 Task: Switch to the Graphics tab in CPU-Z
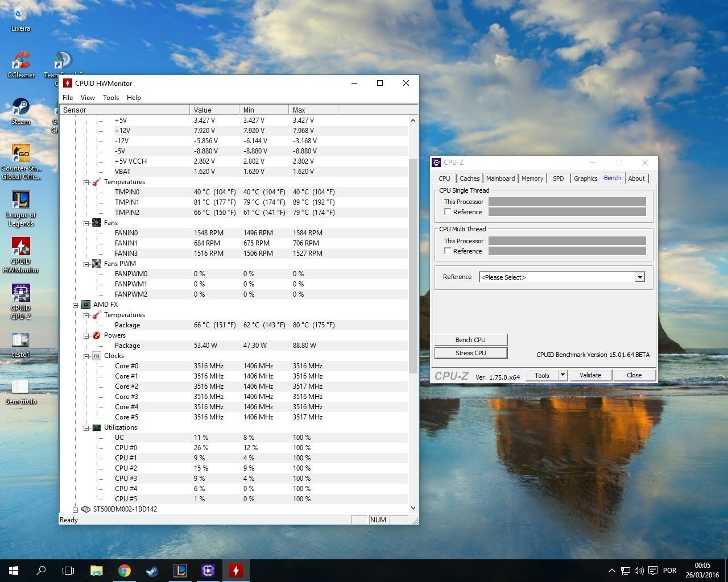tap(585, 178)
